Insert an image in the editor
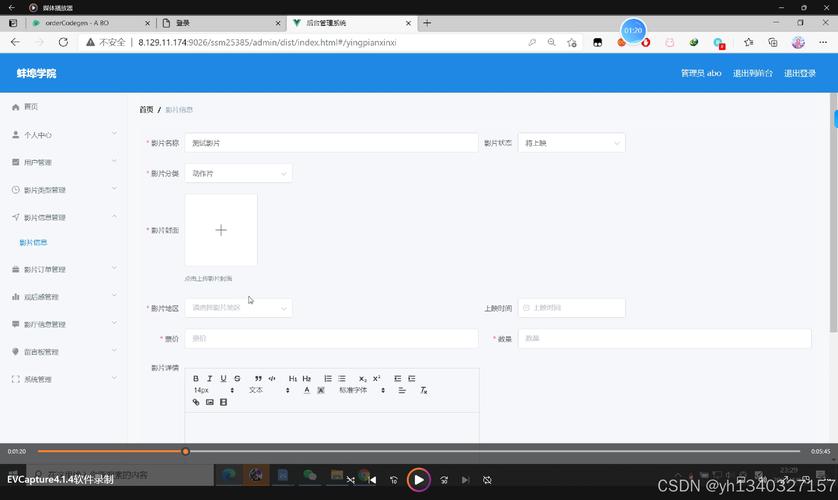Viewport: 838px width, 500px height. coord(210,402)
